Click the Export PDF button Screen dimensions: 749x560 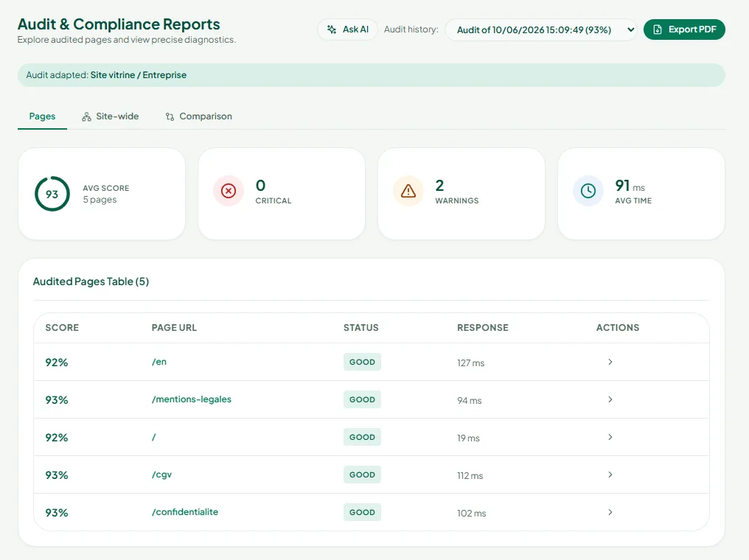coord(684,29)
